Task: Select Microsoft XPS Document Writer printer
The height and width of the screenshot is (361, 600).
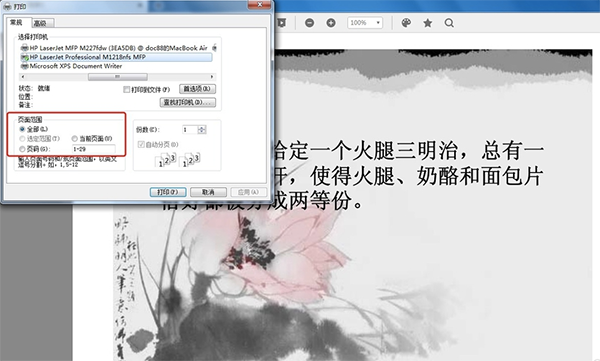Action: click(72, 66)
